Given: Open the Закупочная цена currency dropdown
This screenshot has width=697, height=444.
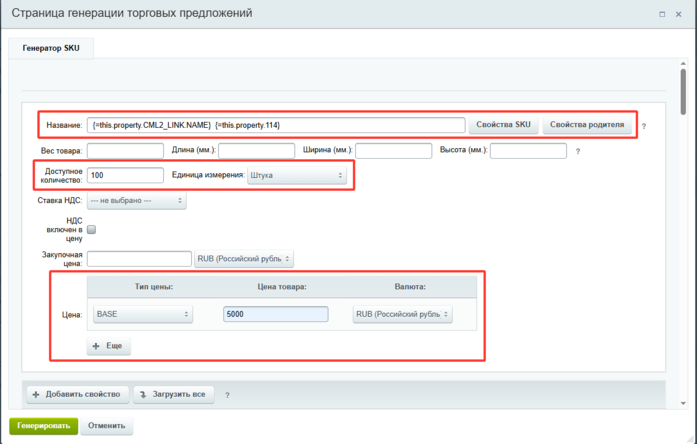Looking at the screenshot, I should click(244, 259).
